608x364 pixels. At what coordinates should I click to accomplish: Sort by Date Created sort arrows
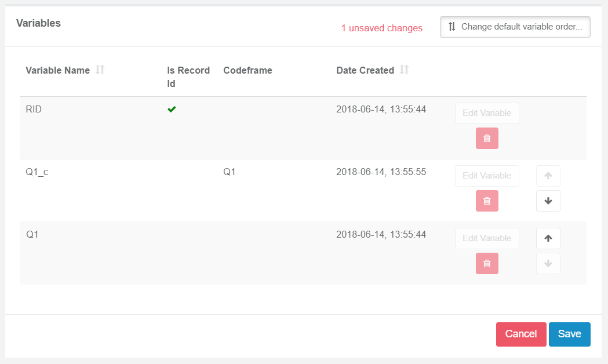[405, 70]
